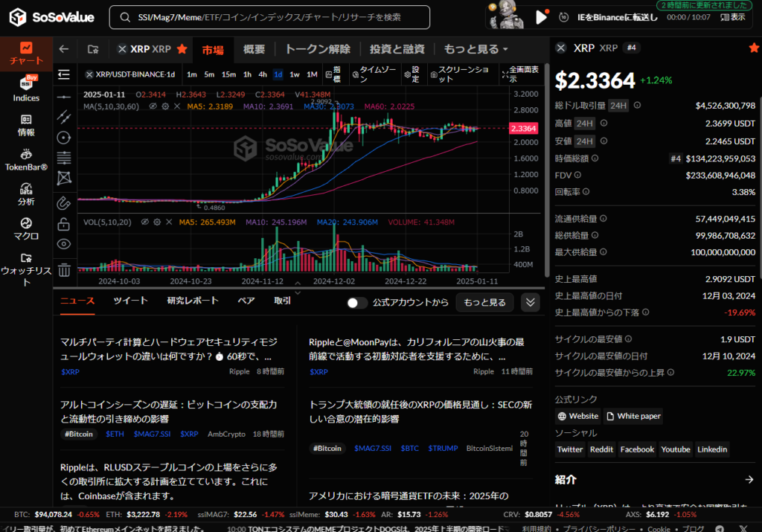This screenshot has height=532, width=762.
Task: Click もっと見る button beside news toggle
Action: point(484,303)
